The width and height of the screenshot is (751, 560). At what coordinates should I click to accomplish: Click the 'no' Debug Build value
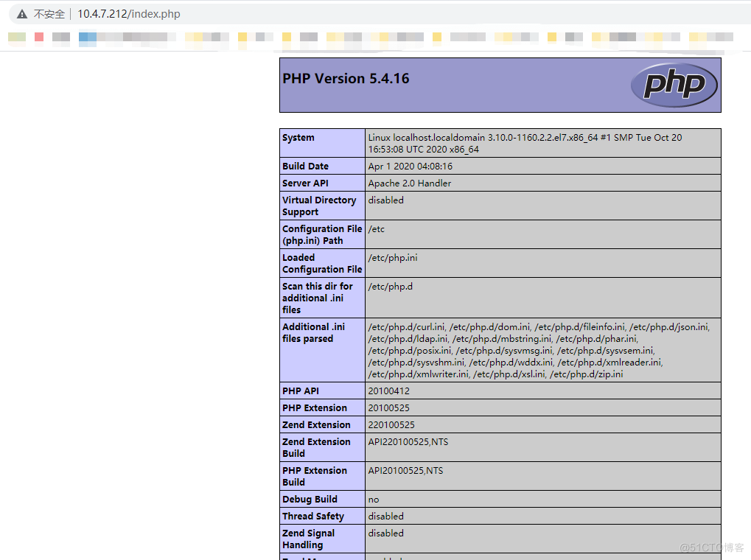tap(374, 500)
